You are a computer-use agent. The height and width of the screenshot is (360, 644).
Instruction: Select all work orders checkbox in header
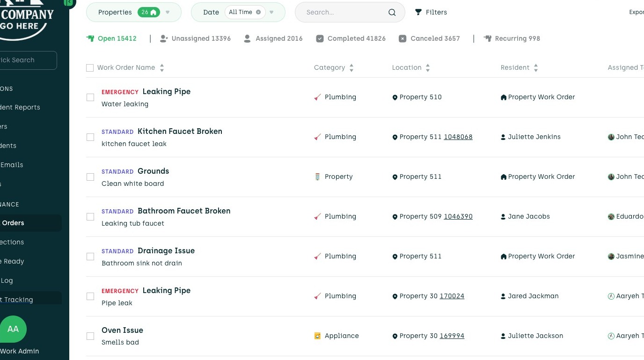pyautogui.click(x=90, y=68)
